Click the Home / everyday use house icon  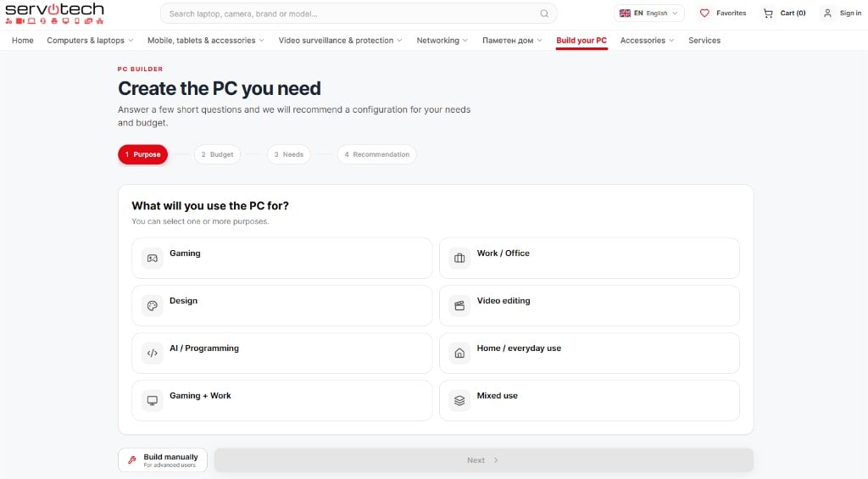coord(459,353)
